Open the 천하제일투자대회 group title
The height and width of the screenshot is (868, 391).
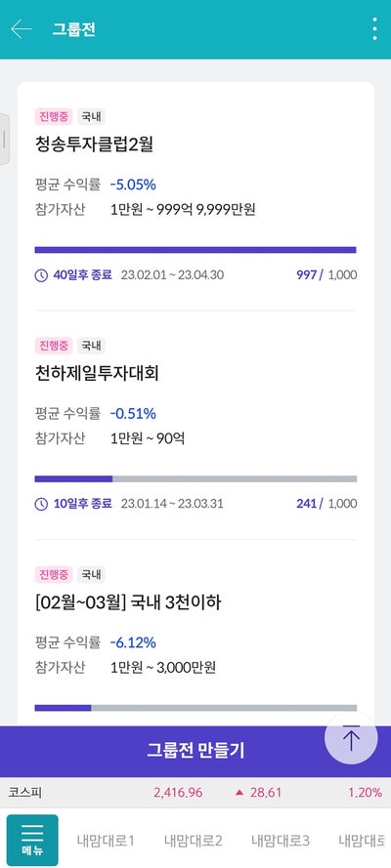click(x=97, y=374)
